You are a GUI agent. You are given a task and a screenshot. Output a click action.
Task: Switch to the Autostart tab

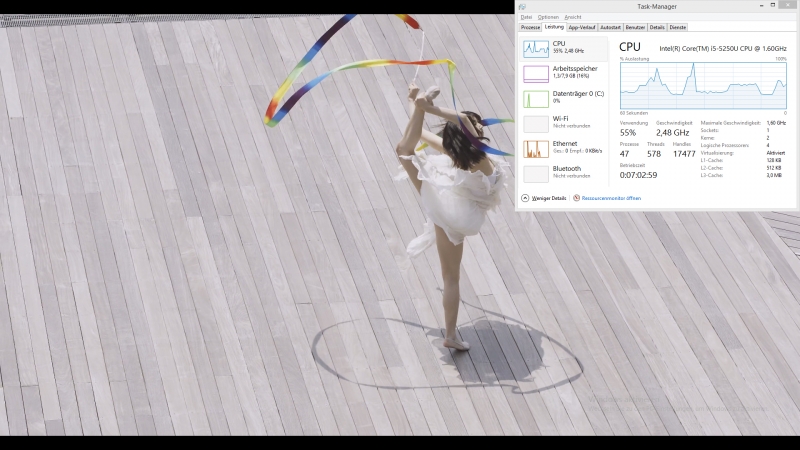pyautogui.click(x=610, y=28)
